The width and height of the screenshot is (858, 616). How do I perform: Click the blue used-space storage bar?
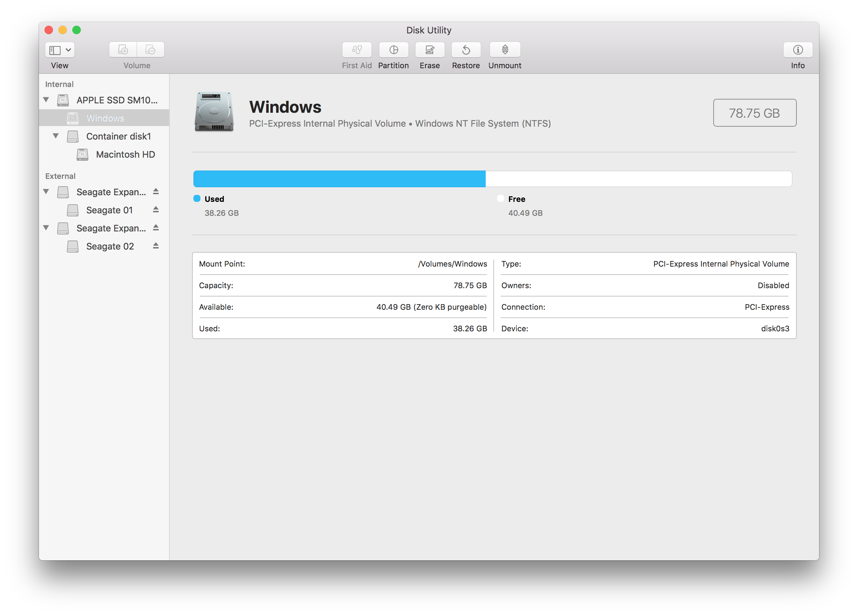(x=339, y=179)
